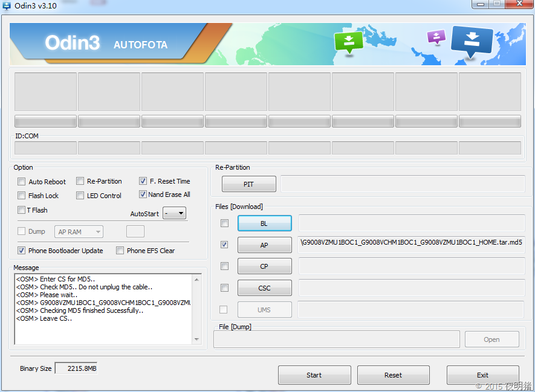This screenshot has width=535, height=392.
Task: Click the Odin3 title bar app icon
Action: coord(7,5)
